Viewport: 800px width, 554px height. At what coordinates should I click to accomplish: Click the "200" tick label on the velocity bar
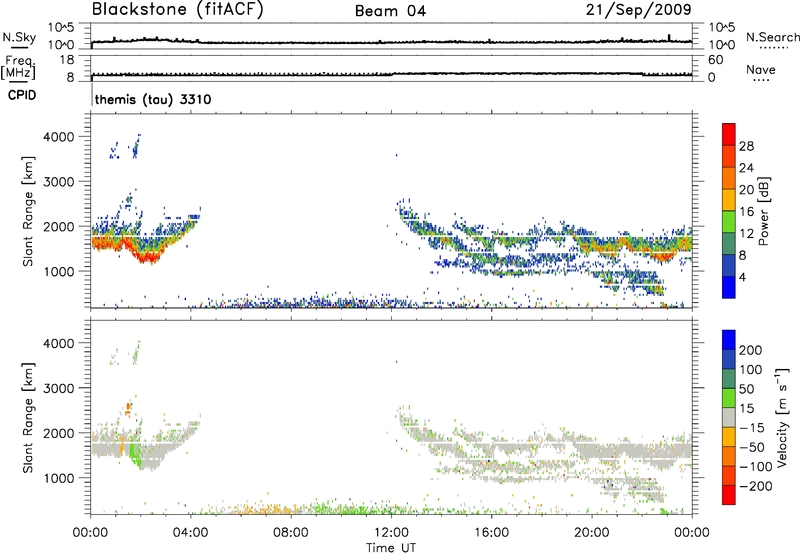pyautogui.click(x=751, y=350)
